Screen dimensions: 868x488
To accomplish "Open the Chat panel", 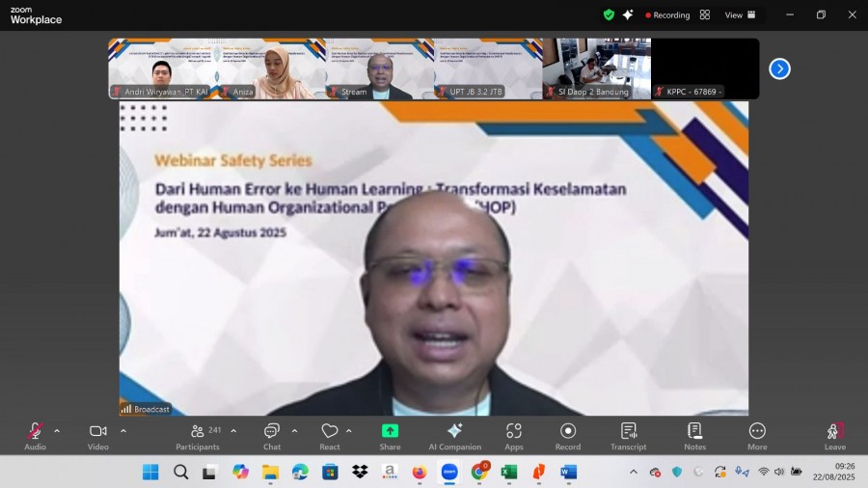I will coord(272,436).
